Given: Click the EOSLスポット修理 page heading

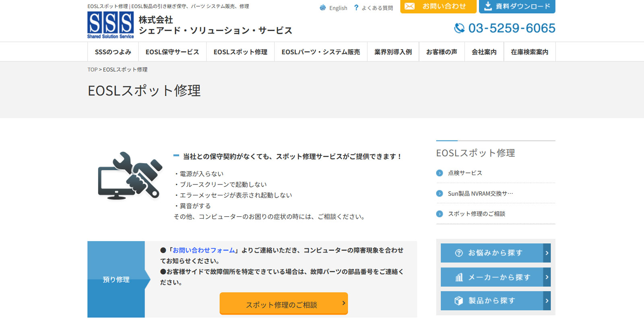Looking at the screenshot, I should click(x=144, y=91).
